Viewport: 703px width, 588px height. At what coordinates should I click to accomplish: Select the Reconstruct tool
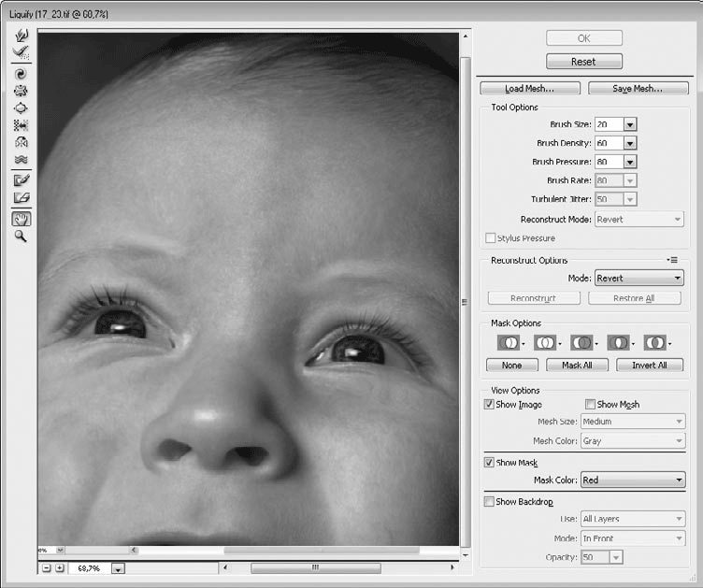(x=22, y=52)
